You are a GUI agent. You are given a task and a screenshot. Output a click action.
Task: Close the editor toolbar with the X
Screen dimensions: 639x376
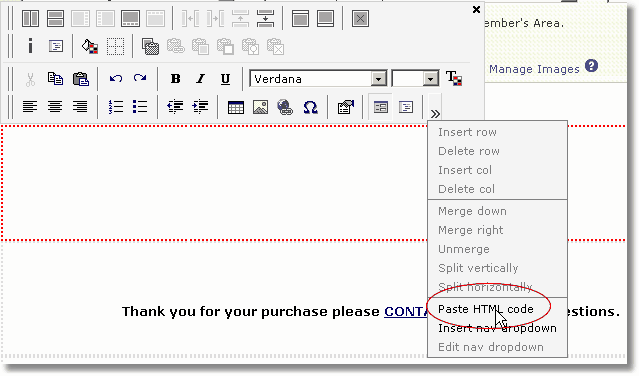click(x=476, y=9)
